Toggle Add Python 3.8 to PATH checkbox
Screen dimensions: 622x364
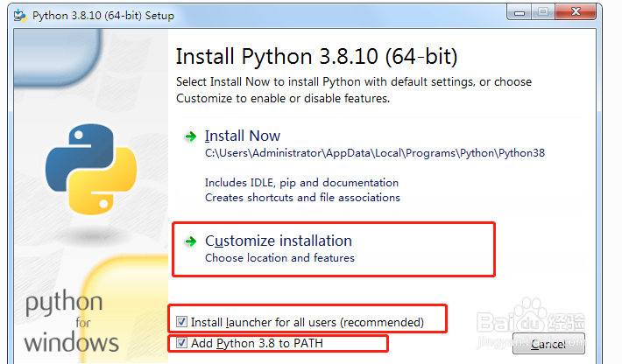click(x=181, y=343)
